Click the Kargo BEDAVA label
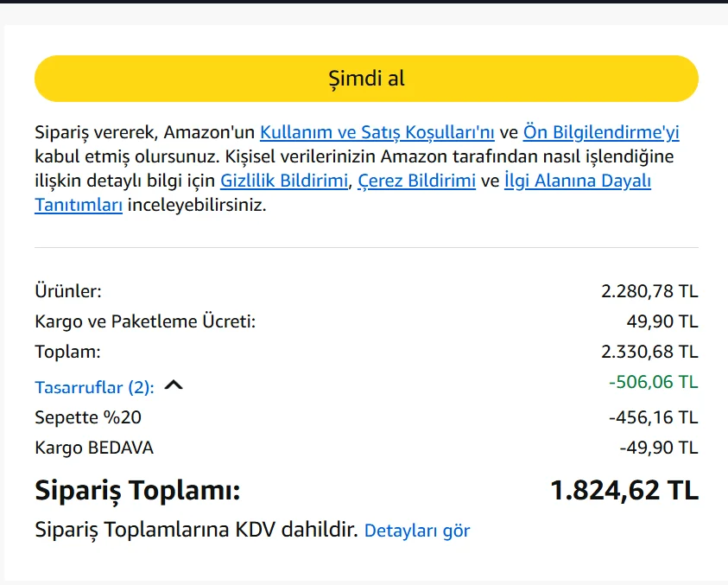The height and width of the screenshot is (585, 728). (94, 448)
